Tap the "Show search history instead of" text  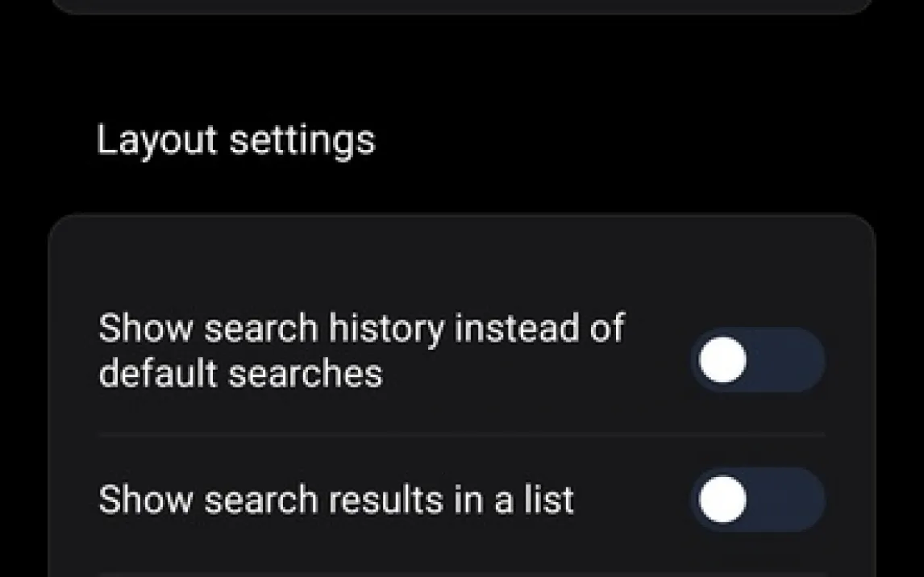360,329
